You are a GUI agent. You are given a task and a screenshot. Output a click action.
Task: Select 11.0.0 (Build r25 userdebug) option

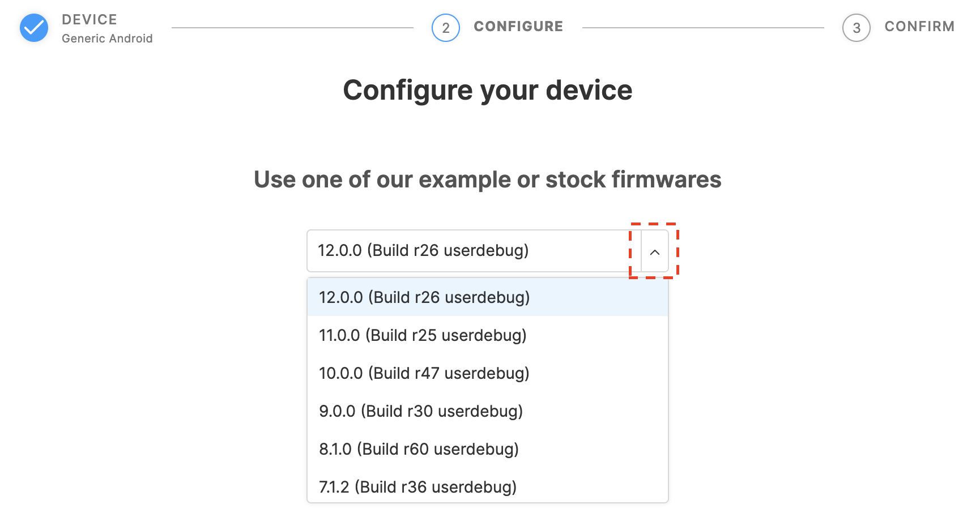[x=488, y=335]
